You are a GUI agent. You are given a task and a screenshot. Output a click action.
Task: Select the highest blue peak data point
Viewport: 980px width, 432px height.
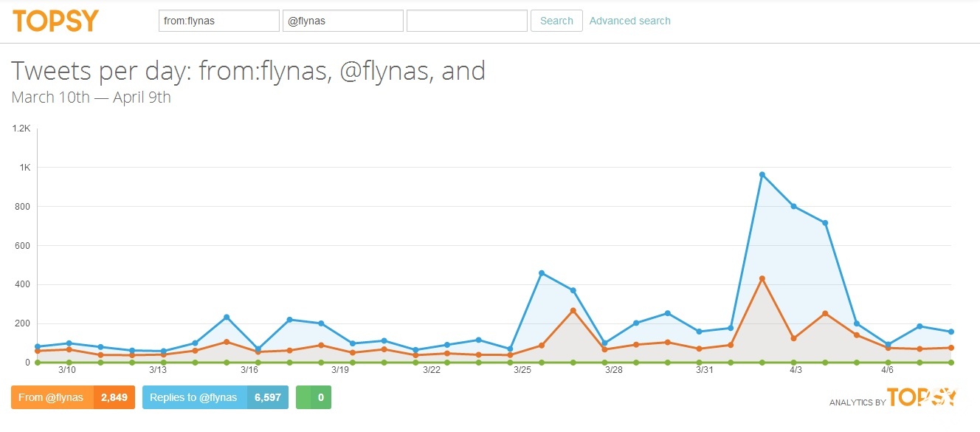click(x=762, y=175)
